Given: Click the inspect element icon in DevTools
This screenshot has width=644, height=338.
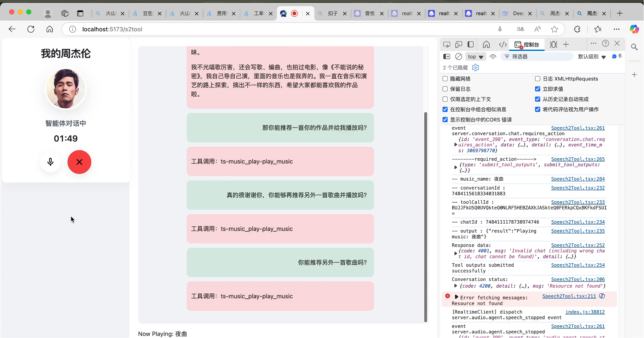Looking at the screenshot, I should tap(447, 45).
